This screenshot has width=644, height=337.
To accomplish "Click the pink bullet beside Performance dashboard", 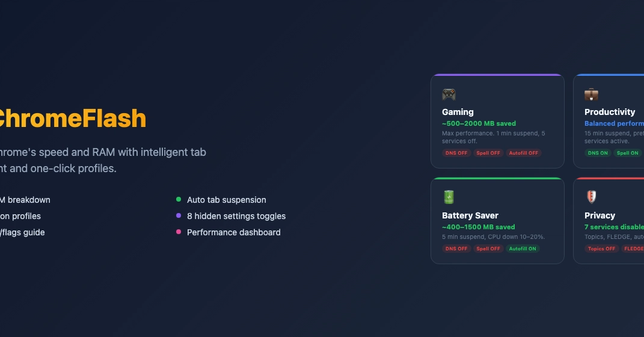I will (x=179, y=232).
